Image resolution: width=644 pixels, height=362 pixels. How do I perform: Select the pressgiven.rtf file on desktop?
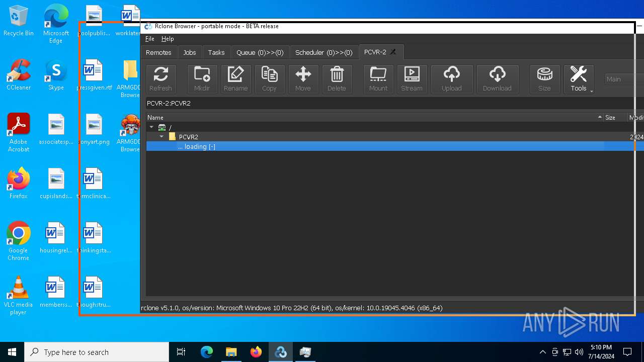[x=94, y=75]
